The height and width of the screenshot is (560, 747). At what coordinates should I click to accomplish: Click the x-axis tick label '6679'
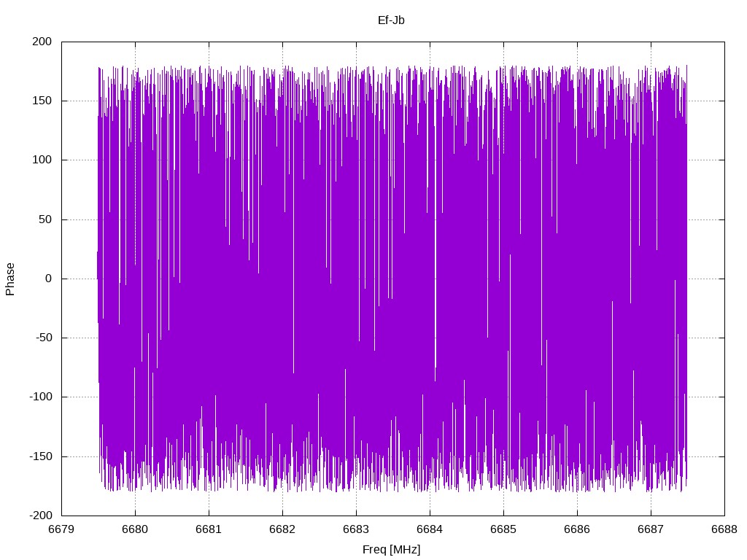pos(61,529)
